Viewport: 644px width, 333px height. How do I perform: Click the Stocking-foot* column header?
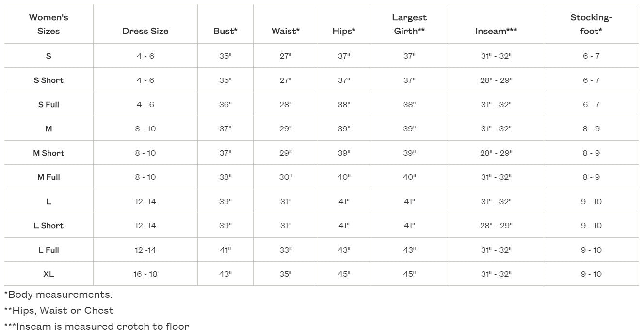(591, 24)
